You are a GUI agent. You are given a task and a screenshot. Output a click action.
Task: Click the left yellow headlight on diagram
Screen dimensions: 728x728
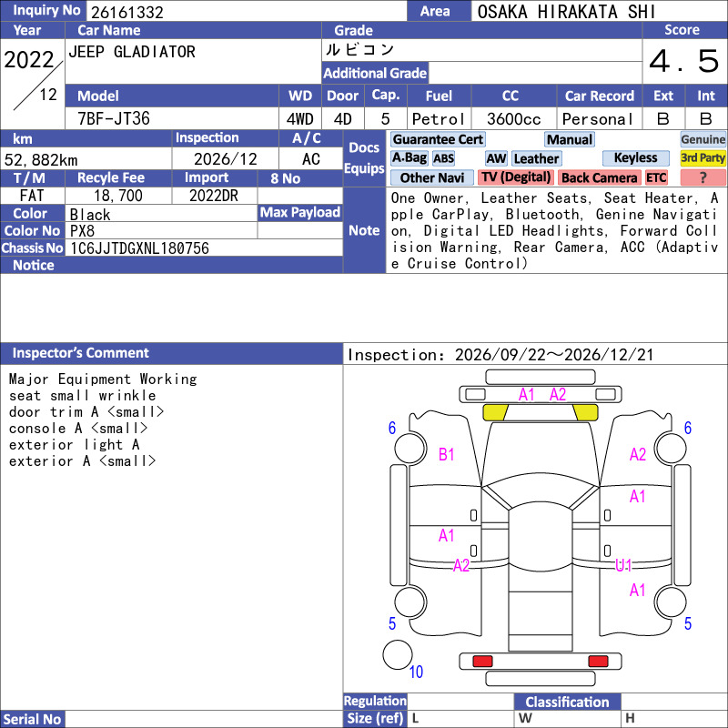495,412
